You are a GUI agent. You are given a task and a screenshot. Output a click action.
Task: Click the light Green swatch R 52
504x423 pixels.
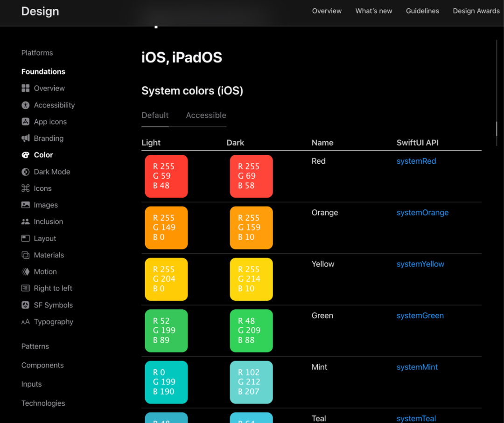tap(166, 331)
